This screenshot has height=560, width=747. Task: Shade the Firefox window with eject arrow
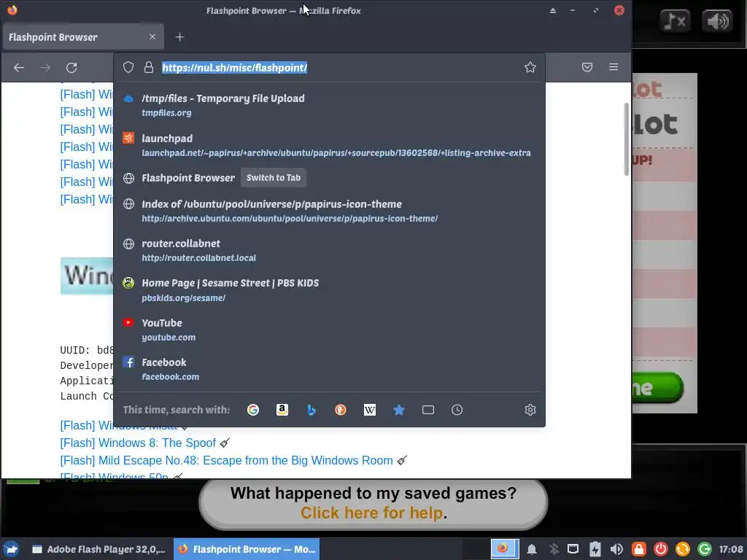click(x=553, y=10)
